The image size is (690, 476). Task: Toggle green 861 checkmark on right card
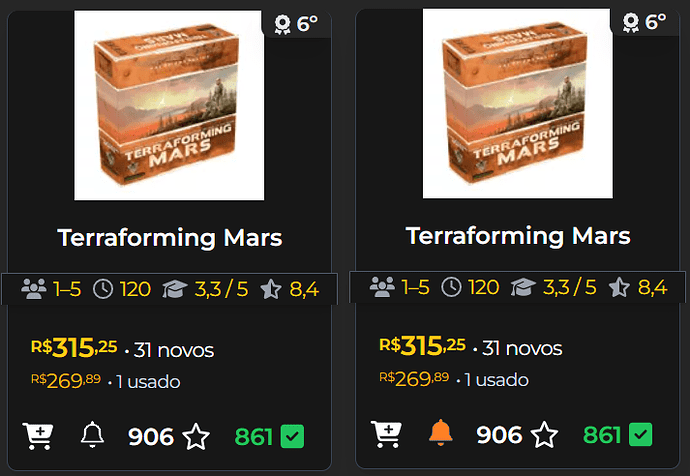(641, 435)
